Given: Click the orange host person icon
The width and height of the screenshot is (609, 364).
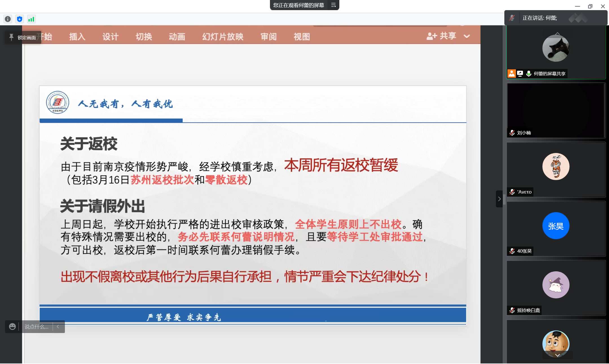Looking at the screenshot, I should (511, 74).
